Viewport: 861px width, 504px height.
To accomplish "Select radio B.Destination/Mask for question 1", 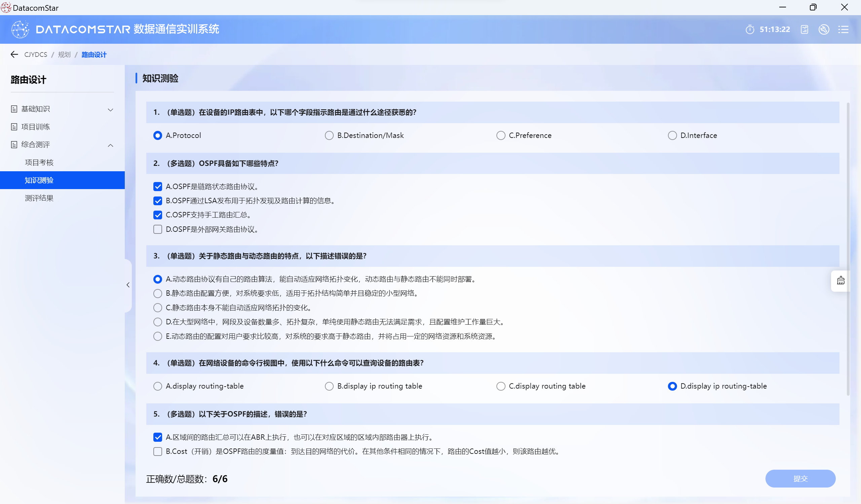I will point(329,135).
